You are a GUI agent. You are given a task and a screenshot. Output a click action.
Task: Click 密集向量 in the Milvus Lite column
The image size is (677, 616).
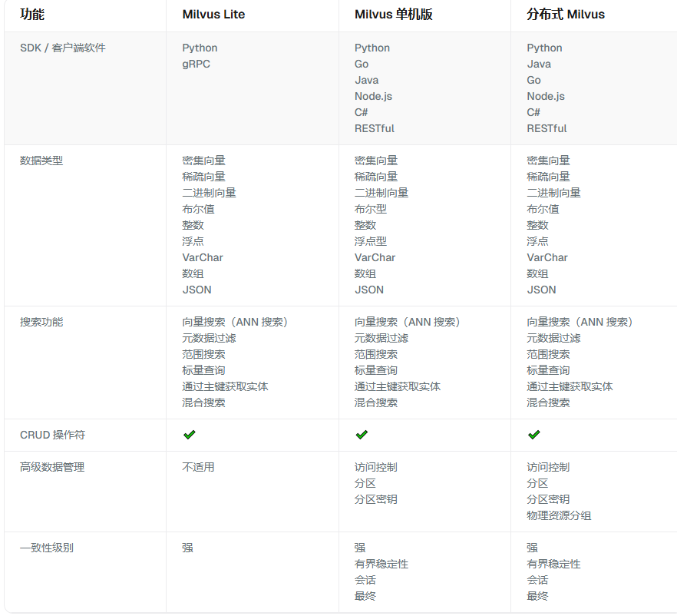(x=204, y=161)
